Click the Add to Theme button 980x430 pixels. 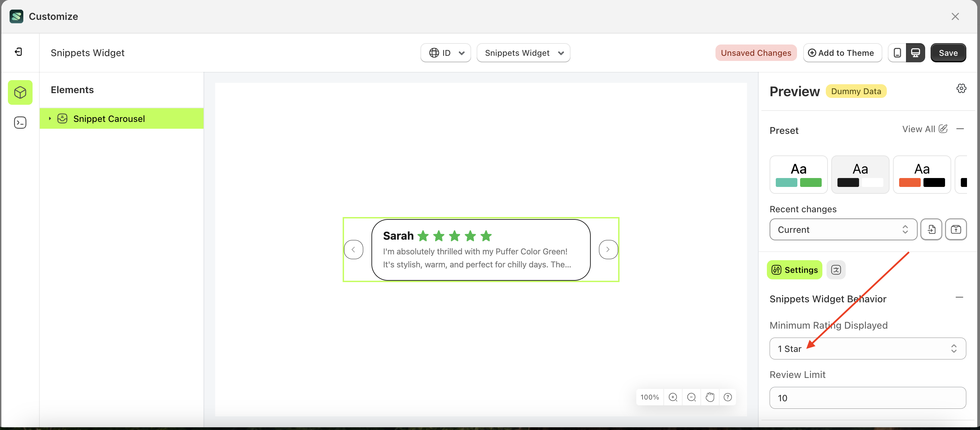click(x=842, y=53)
